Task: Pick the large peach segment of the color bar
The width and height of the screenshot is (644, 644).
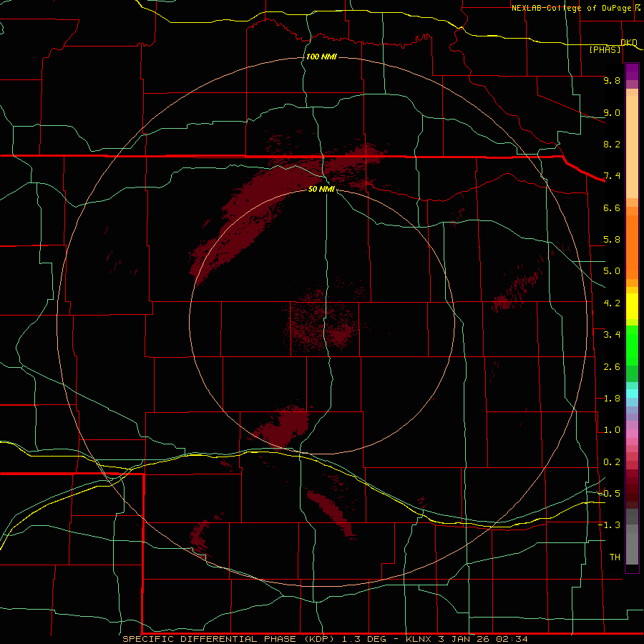Action: 632,147
